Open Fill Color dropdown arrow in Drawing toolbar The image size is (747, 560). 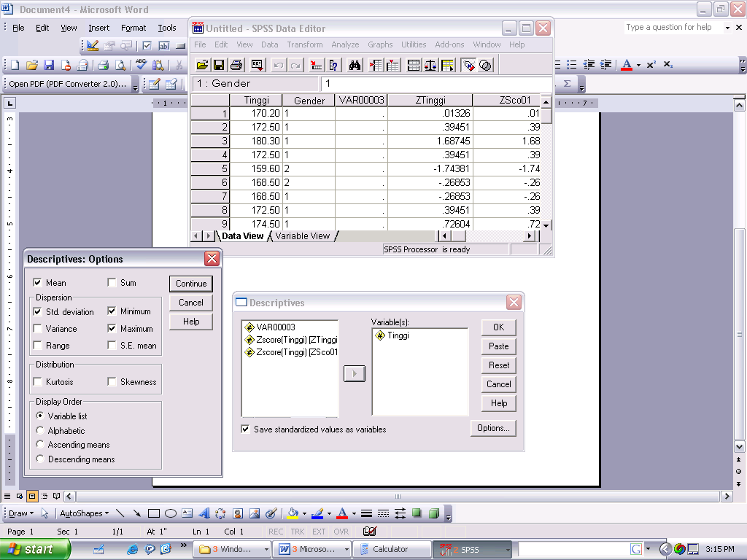[304, 513]
